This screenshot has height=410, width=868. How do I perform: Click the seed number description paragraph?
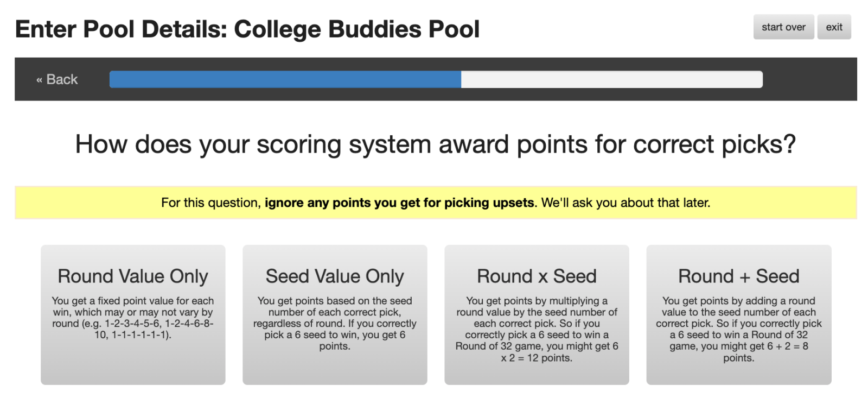pos(335,323)
